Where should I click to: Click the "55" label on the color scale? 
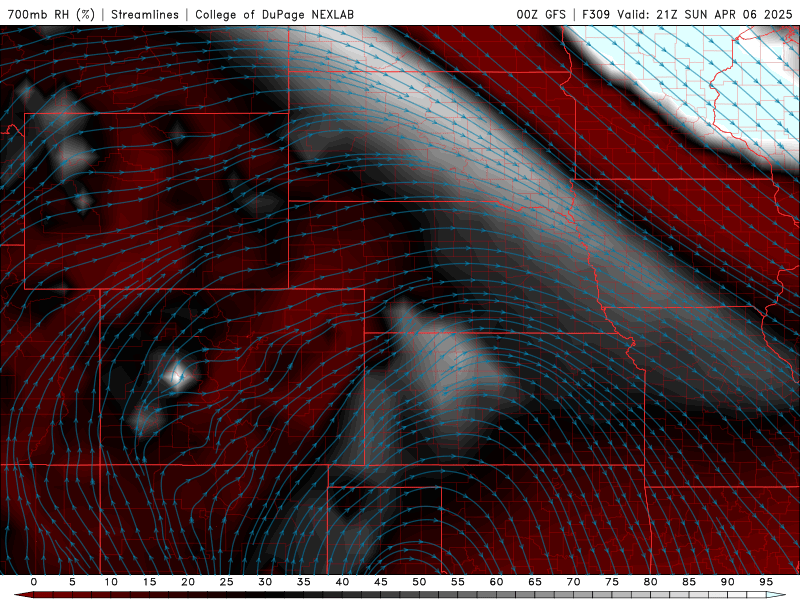pyautogui.click(x=458, y=582)
